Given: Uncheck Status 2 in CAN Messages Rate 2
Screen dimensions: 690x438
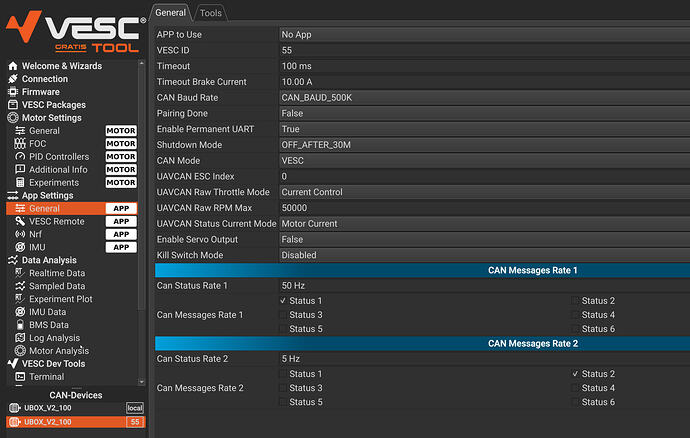Looking at the screenshot, I should pos(575,374).
